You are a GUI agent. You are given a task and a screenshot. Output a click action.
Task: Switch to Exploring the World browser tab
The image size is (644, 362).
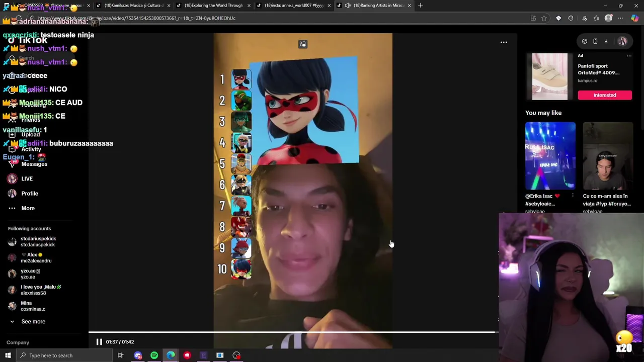pos(213,6)
